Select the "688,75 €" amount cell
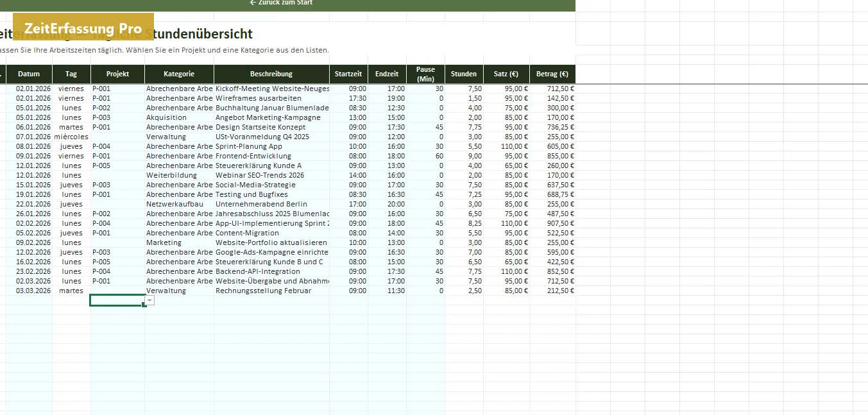 552,194
